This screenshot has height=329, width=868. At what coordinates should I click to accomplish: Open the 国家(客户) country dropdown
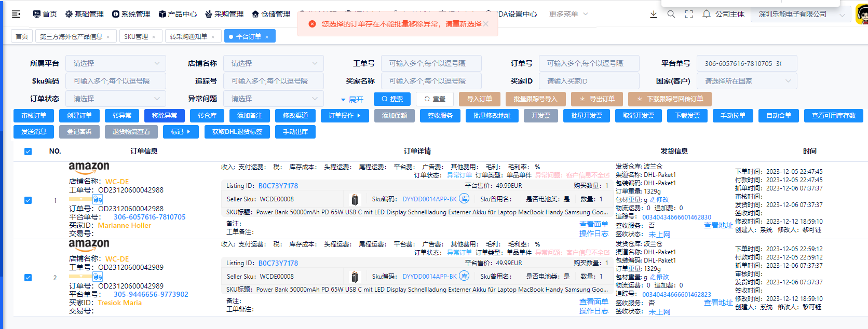coord(747,81)
